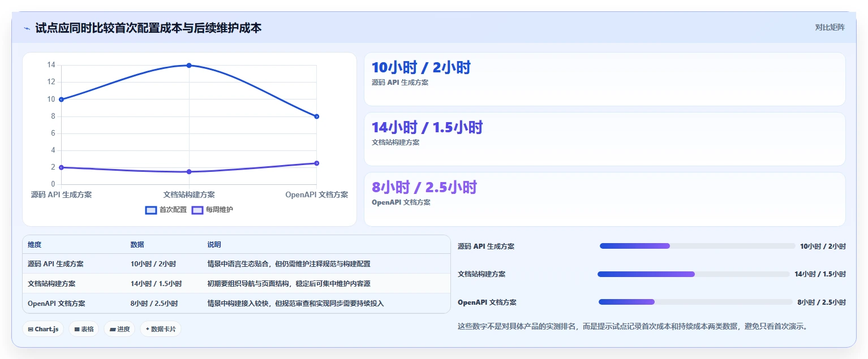Image resolution: width=868 pixels, height=359 pixels.
Task: Click the 源码 API 生成方案 progress bar
Action: pos(697,246)
